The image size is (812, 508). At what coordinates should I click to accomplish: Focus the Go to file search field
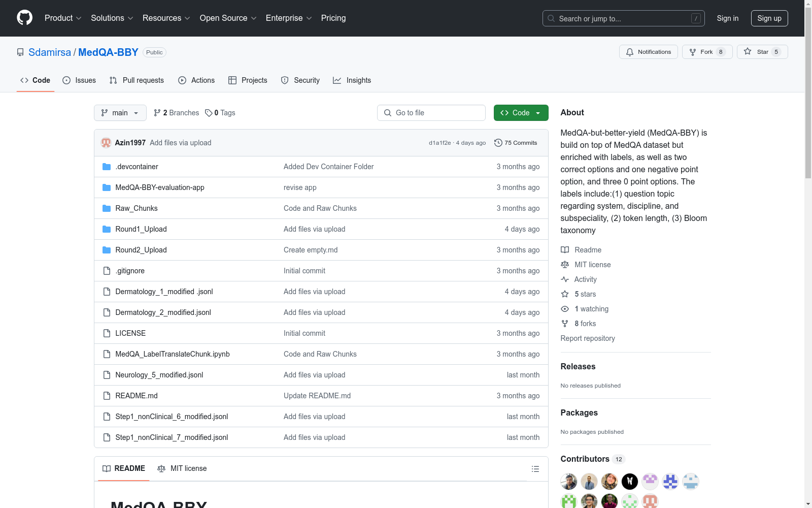431,113
